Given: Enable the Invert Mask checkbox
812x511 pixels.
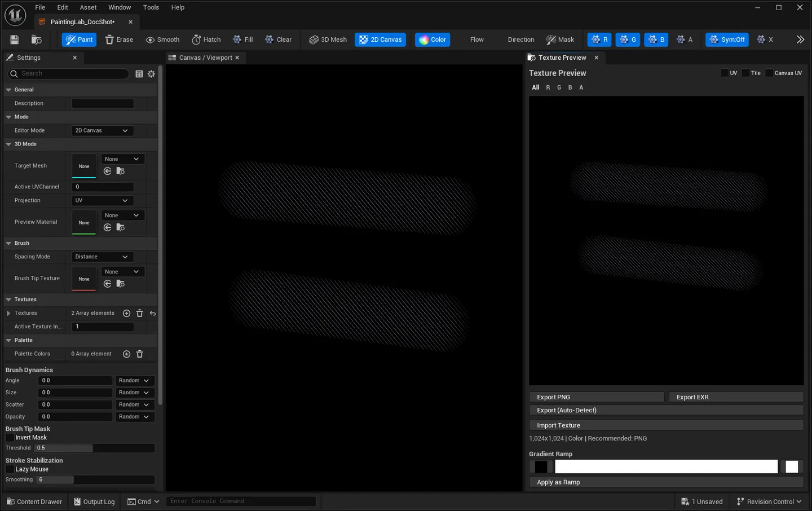Looking at the screenshot, I should [10, 438].
